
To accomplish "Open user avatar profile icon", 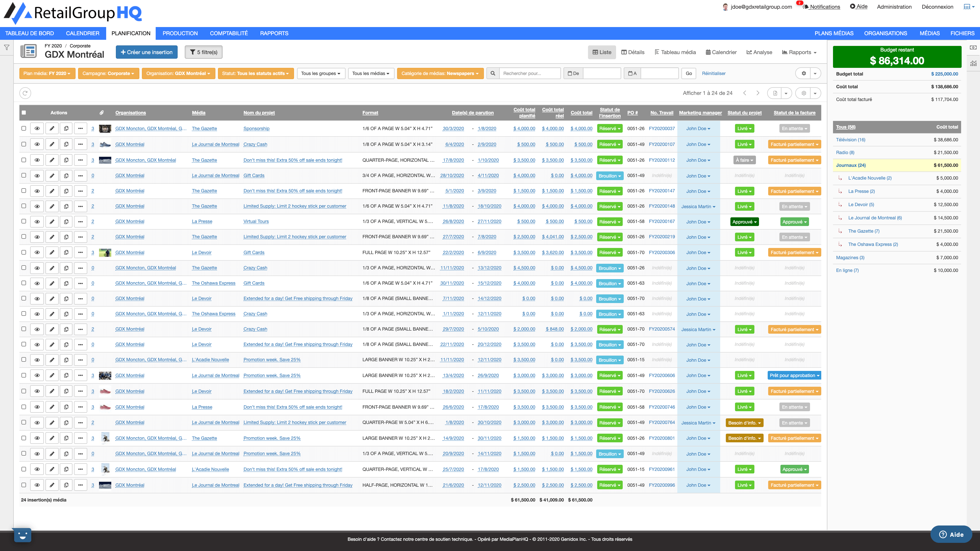I will click(725, 7).
